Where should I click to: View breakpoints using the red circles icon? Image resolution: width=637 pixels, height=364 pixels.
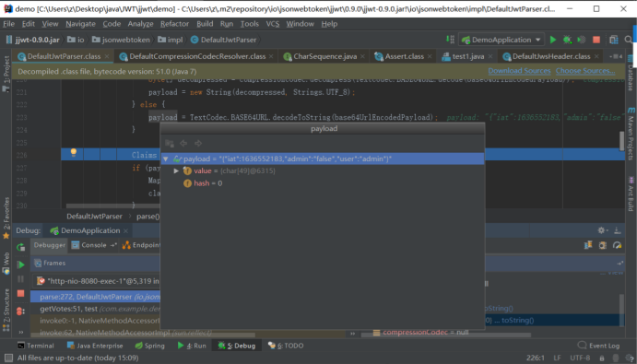(x=20, y=311)
